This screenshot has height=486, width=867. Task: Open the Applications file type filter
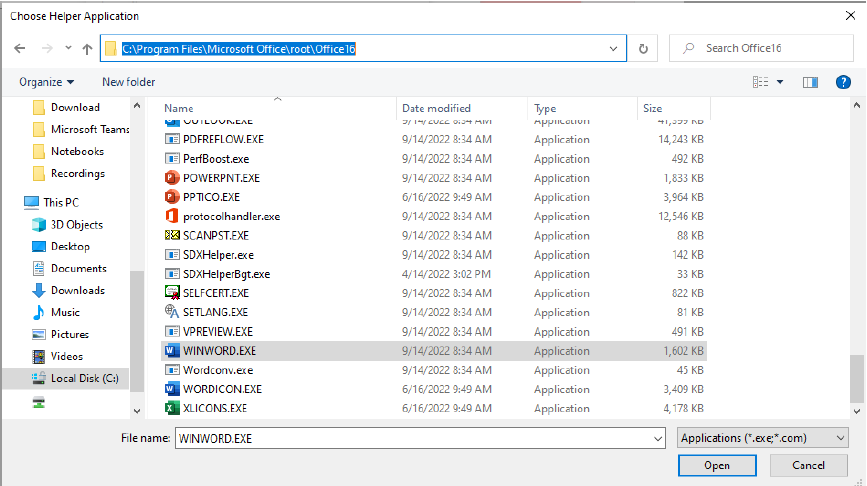[762, 438]
